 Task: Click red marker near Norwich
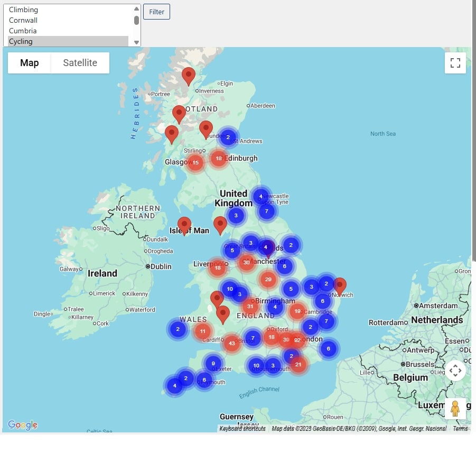click(x=339, y=286)
